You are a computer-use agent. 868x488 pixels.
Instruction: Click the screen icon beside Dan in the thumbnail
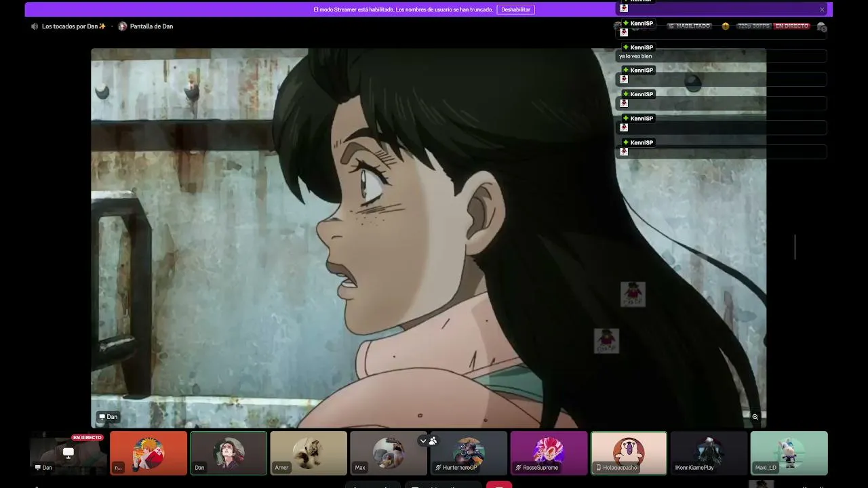tap(38, 468)
